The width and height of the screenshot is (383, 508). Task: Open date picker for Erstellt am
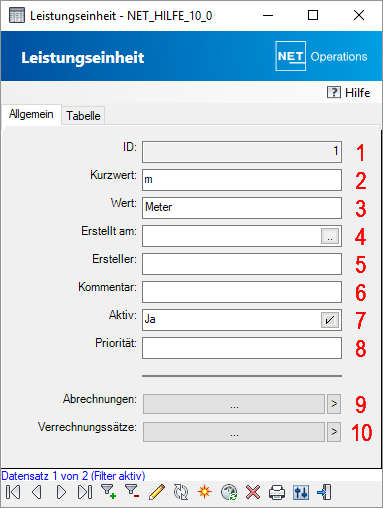tap(330, 236)
